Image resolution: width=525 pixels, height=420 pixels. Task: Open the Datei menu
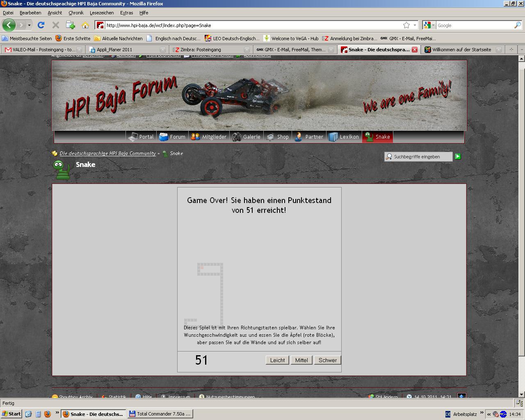pyautogui.click(x=8, y=13)
